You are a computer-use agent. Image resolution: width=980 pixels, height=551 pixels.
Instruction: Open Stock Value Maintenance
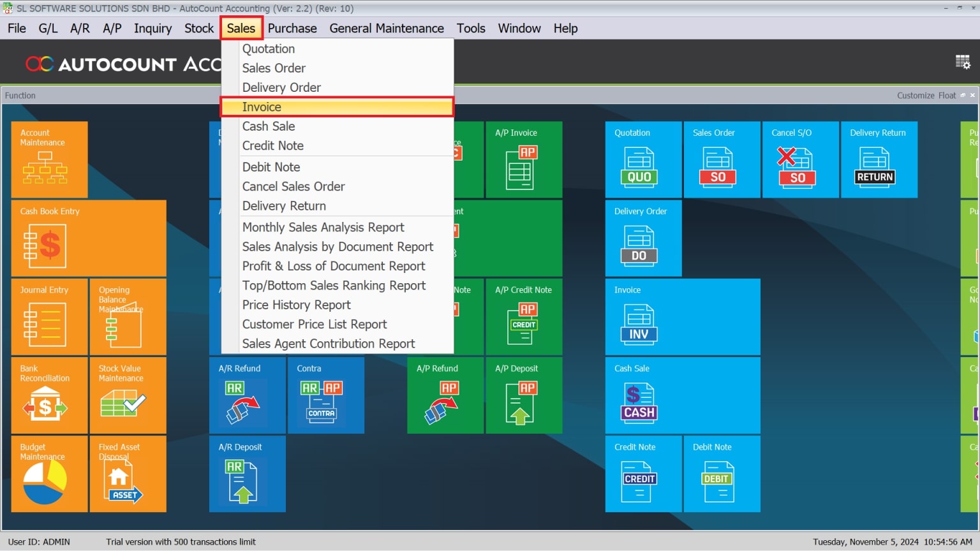[128, 395]
